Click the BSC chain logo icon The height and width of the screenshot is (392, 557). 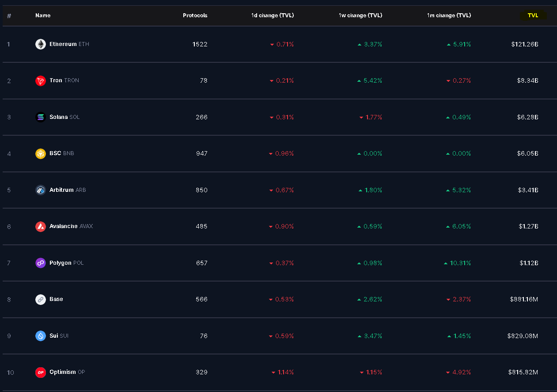pyautogui.click(x=41, y=154)
